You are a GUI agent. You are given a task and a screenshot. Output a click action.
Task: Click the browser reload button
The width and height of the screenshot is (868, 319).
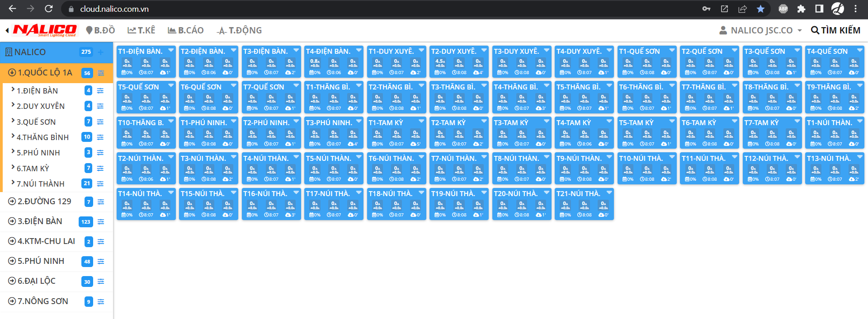[49, 9]
